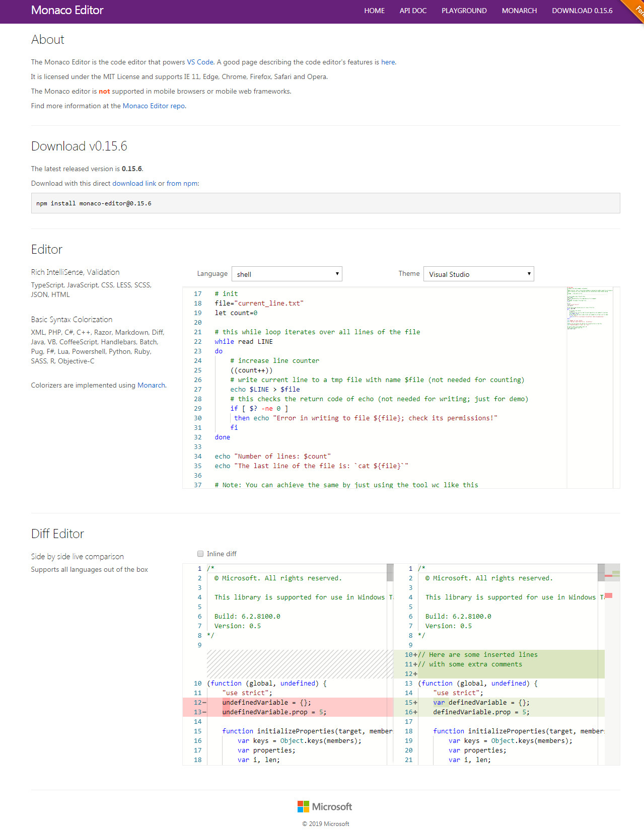Click the 'while read LINE' code line
The width and height of the screenshot is (644, 830).
(244, 341)
